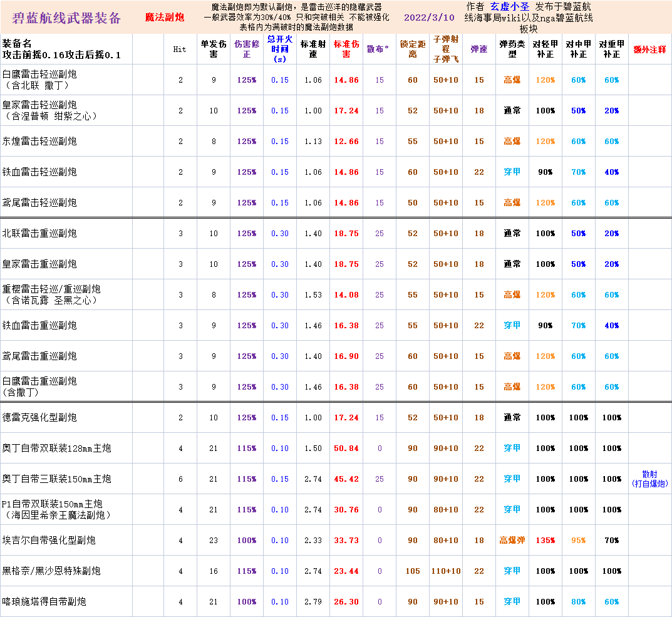This screenshot has width=672, height=617.
Task: Click the 白鹰雷击轻巡副炮 row name
Action: pos(39,74)
